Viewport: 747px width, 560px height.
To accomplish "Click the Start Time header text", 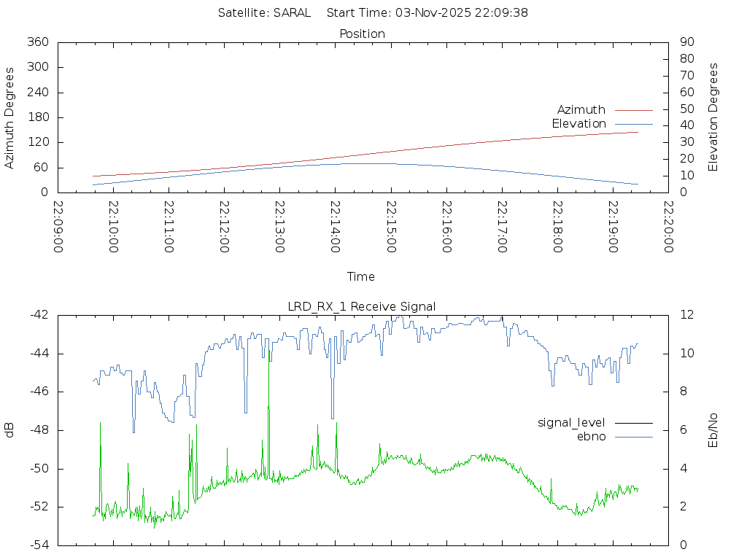I will click(x=427, y=13).
